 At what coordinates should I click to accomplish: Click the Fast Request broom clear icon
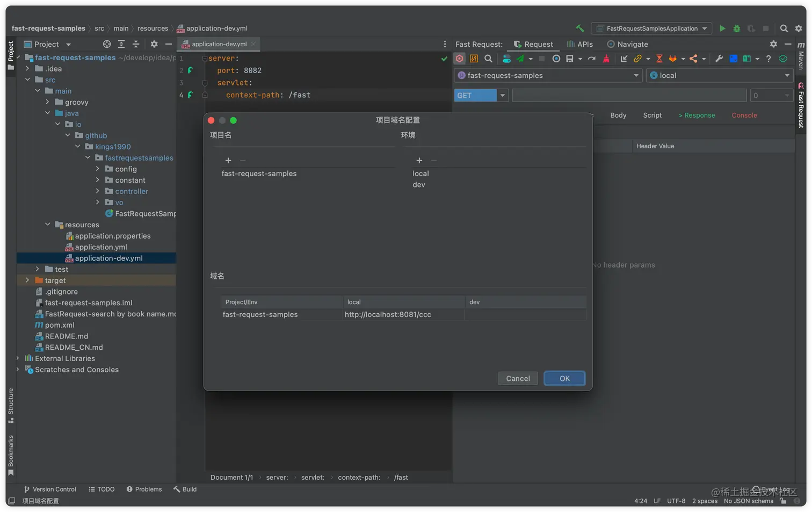point(606,59)
